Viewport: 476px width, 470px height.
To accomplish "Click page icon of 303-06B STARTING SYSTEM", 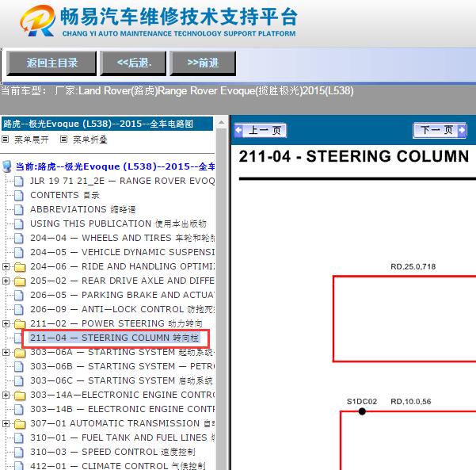I will pyautogui.click(x=19, y=367).
